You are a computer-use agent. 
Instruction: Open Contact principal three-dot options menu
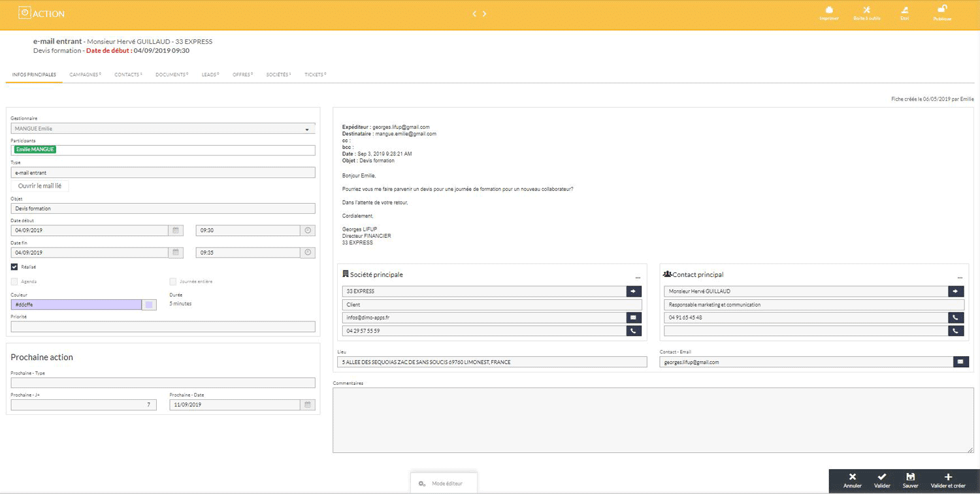[x=960, y=278]
